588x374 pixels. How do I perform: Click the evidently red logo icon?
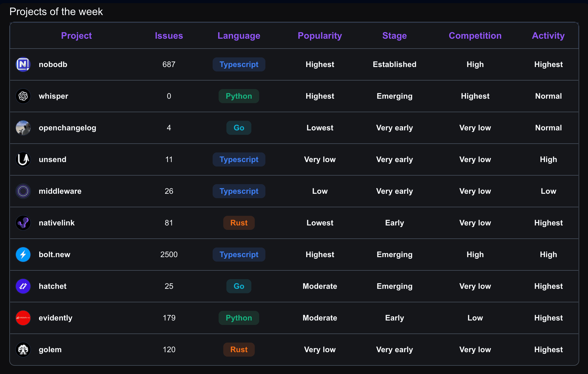(x=23, y=318)
